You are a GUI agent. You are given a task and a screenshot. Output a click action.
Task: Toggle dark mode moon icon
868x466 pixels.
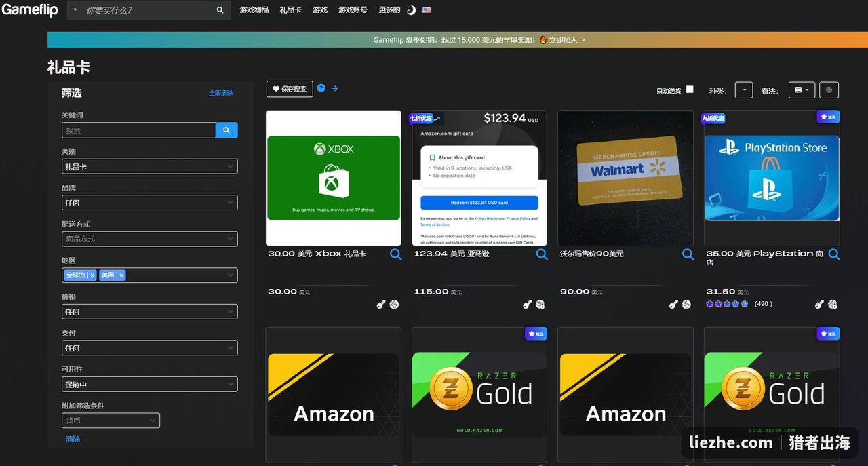(411, 10)
